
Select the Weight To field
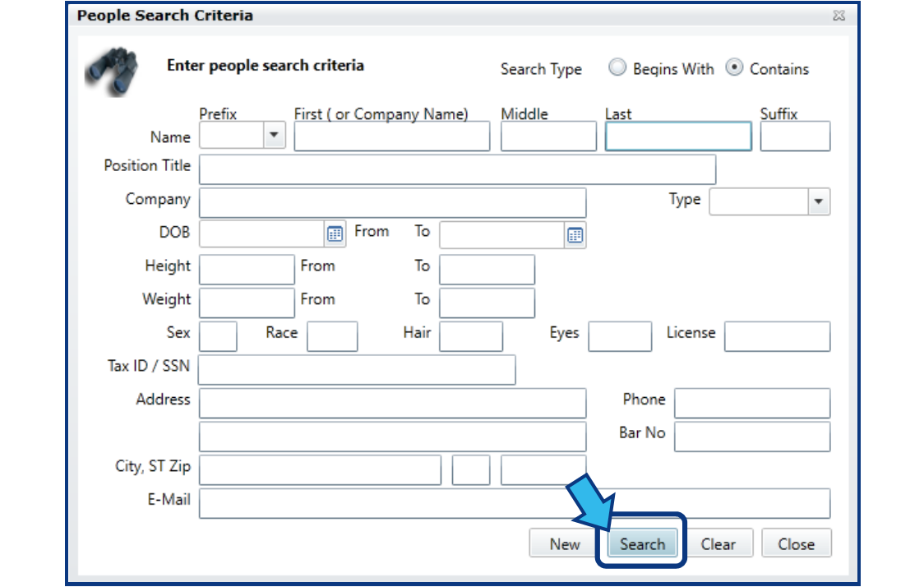[487, 303]
